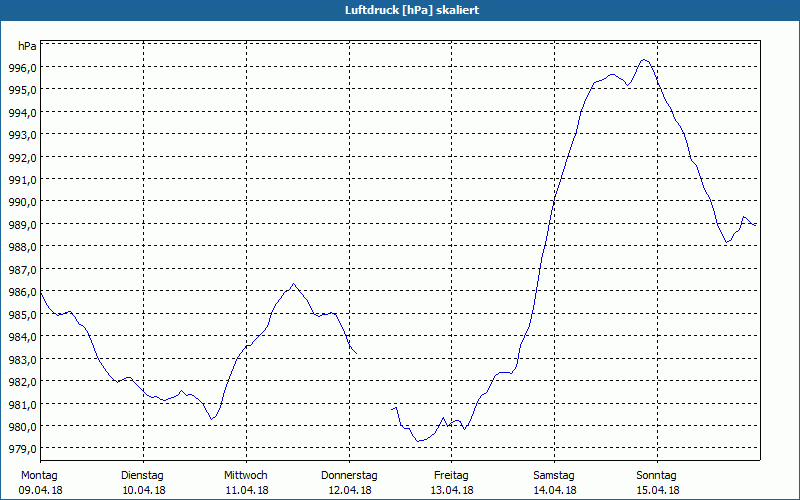Click the 982,0 axis value
The height and width of the screenshot is (500, 800).
(x=22, y=382)
